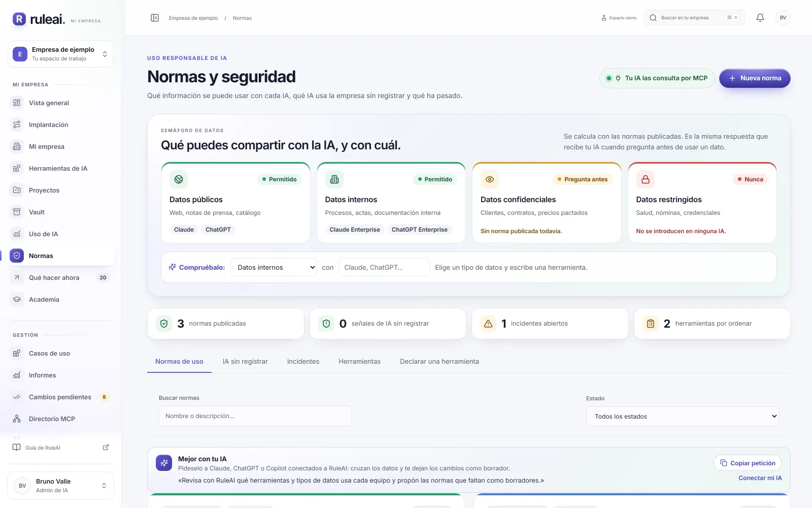812x508 pixels.
Task: Select the Normas de uso tab
Action: pyautogui.click(x=179, y=362)
